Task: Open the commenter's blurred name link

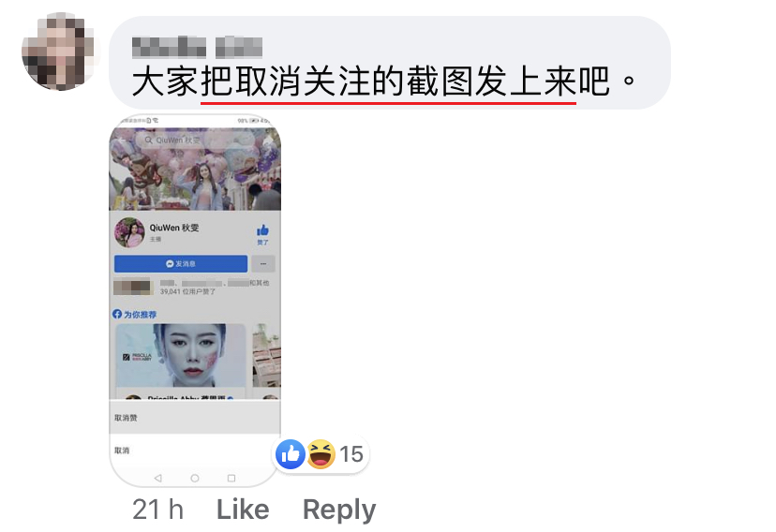Action: [197, 48]
